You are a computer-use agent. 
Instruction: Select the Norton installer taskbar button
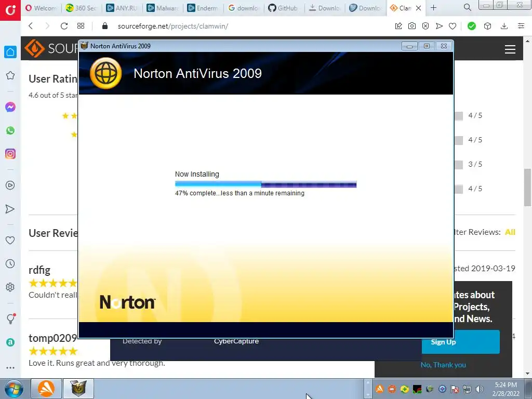pyautogui.click(x=78, y=389)
